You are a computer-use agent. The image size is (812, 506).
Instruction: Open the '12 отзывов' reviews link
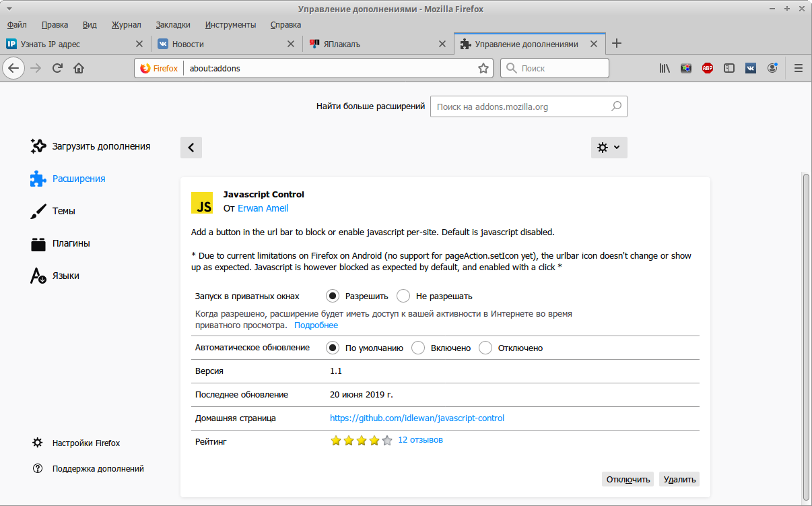[x=421, y=440]
